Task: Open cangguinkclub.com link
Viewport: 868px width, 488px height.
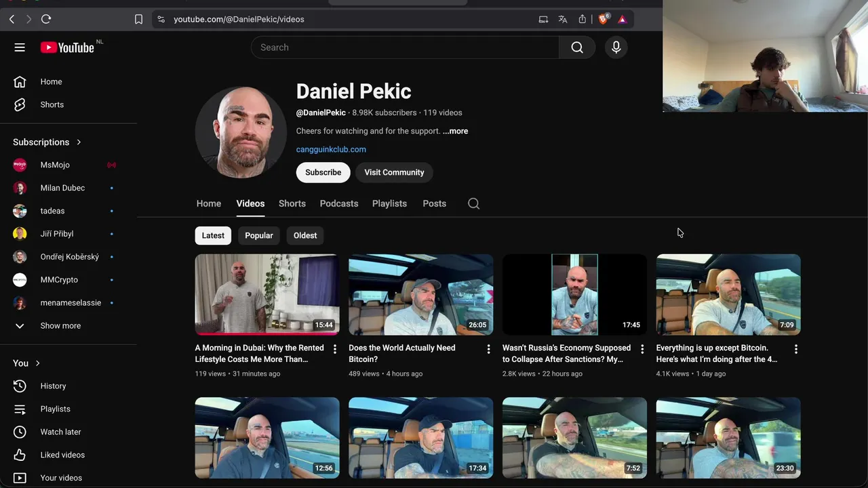Action: pos(331,149)
